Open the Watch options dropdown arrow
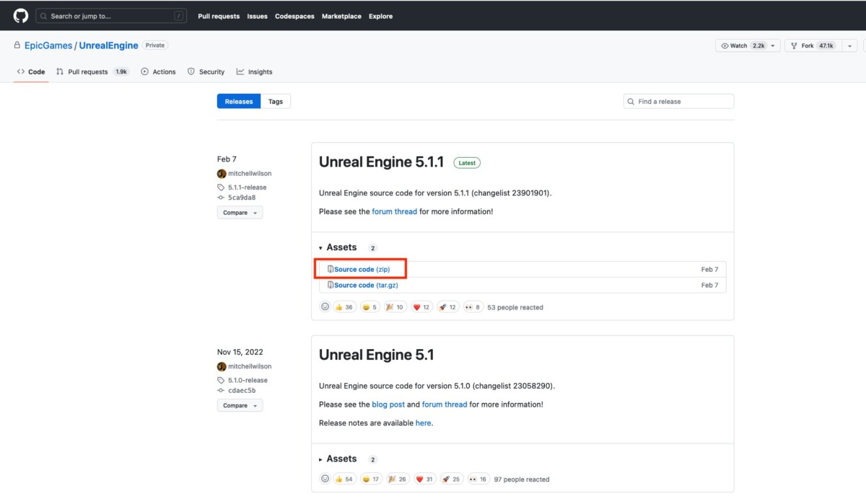 point(774,45)
